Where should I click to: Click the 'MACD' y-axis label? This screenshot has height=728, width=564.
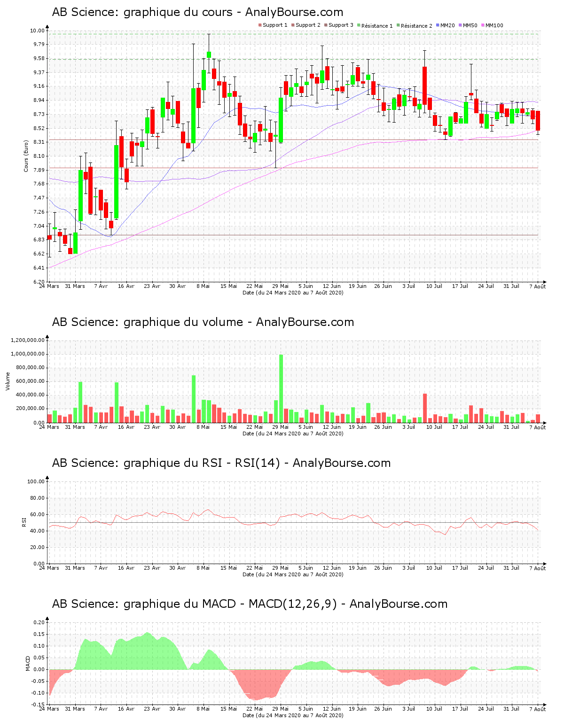(28, 663)
